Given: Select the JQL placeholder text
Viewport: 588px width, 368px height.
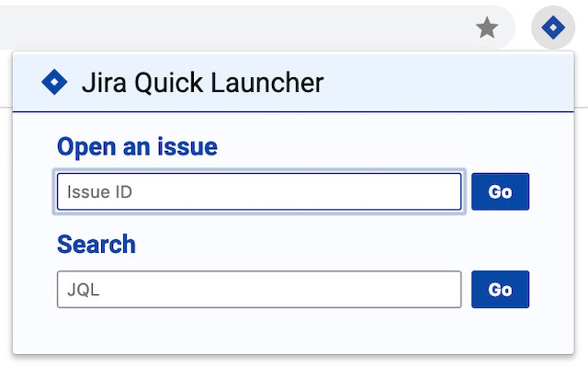Looking at the screenshot, I should pyautogui.click(x=84, y=290).
